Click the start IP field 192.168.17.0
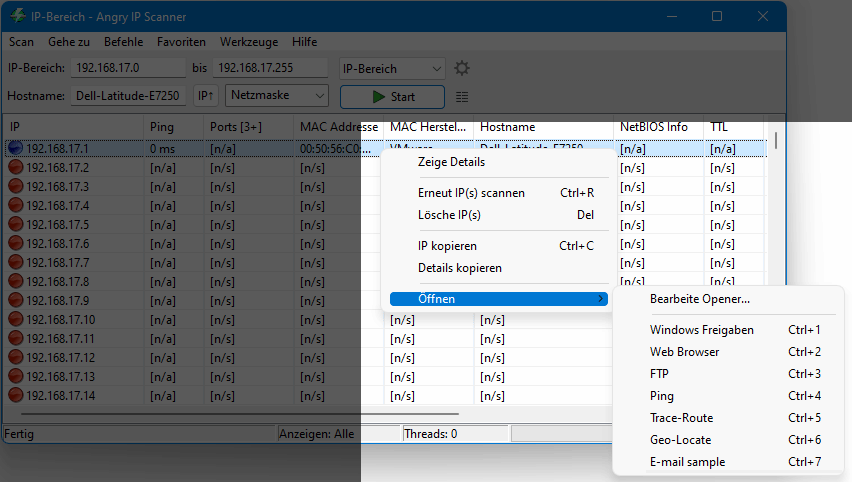The height and width of the screenshot is (482, 852). pos(128,68)
